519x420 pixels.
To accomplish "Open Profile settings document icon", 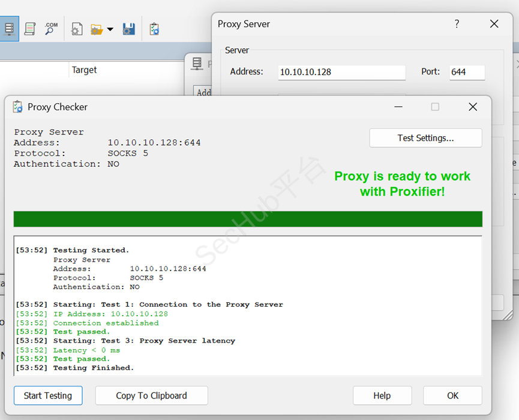I will (77, 29).
